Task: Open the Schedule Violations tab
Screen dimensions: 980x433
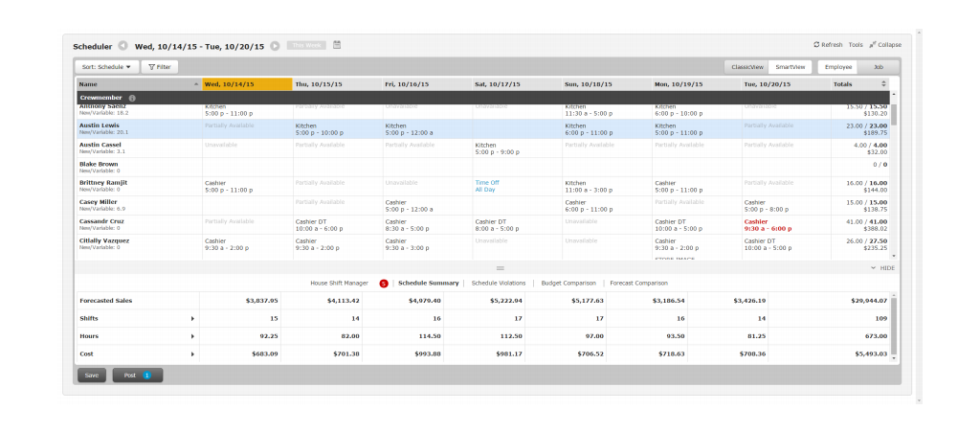Action: pos(499,284)
